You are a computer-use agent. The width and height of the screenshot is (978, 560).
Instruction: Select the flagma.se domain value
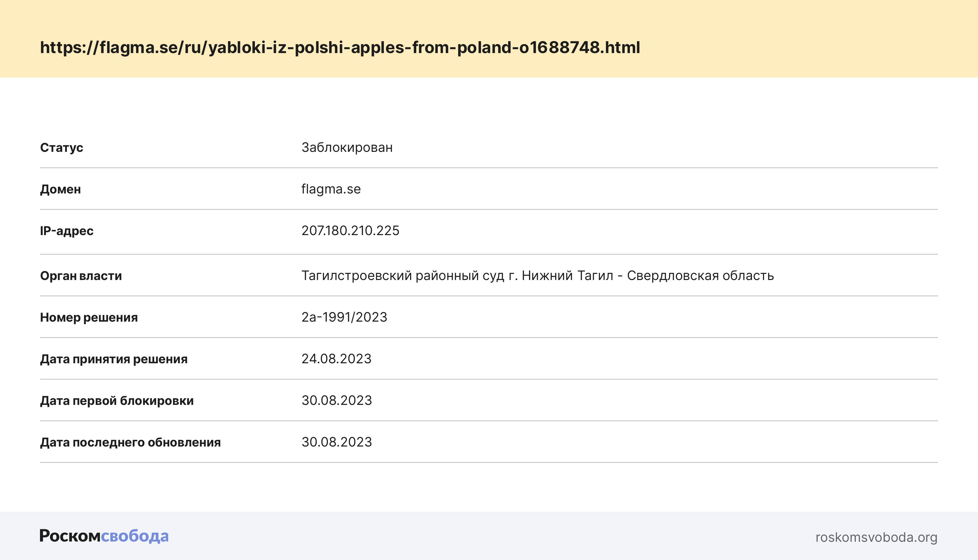pos(331,189)
